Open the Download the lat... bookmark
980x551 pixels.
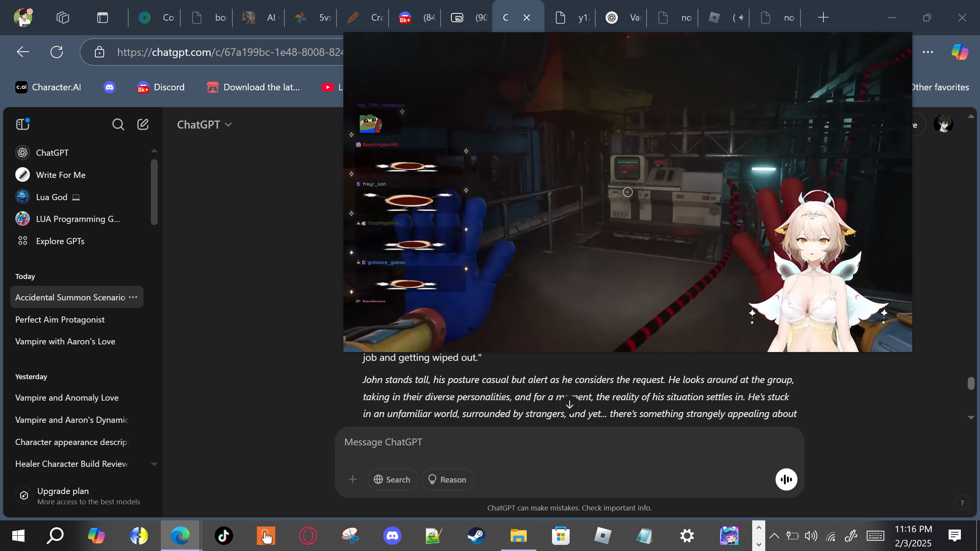point(253,87)
